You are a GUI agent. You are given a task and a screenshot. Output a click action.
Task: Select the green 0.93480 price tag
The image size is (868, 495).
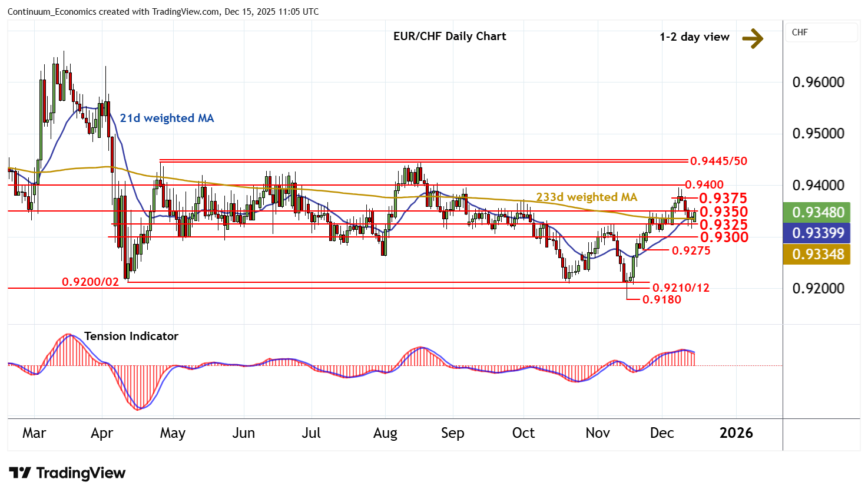point(818,212)
